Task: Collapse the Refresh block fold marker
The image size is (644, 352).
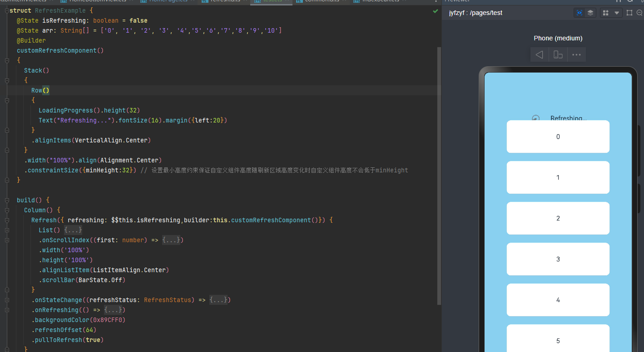Action: click(7, 220)
